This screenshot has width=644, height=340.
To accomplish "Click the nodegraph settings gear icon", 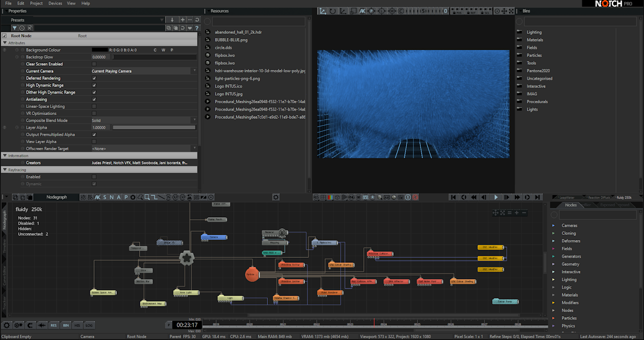I will click(x=276, y=197).
